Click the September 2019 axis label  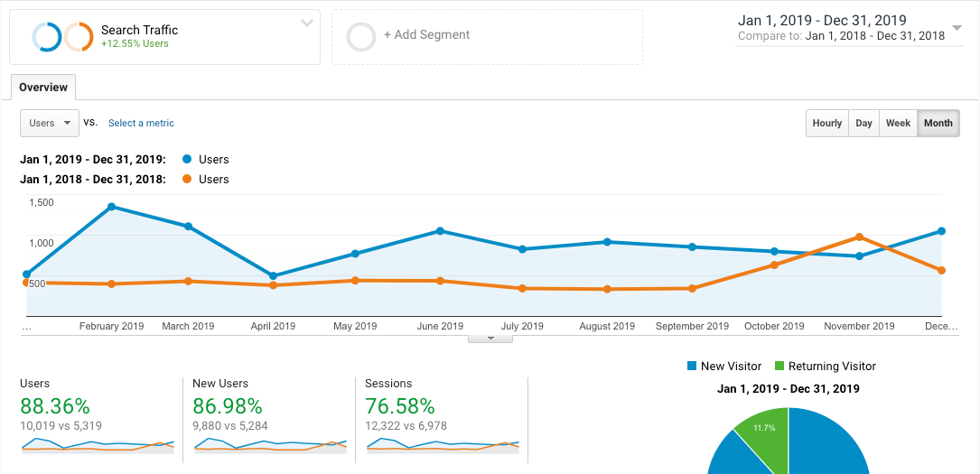692,326
